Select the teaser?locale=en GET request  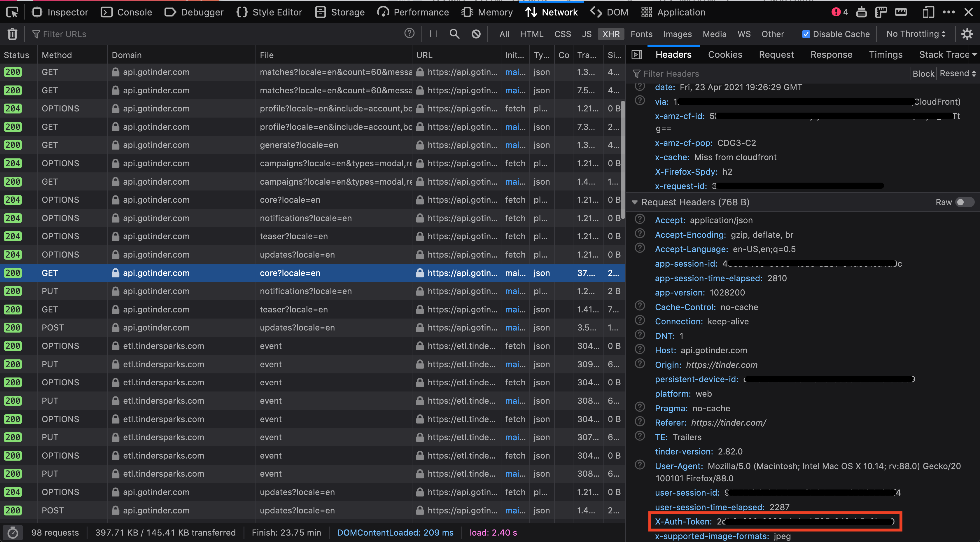(293, 310)
